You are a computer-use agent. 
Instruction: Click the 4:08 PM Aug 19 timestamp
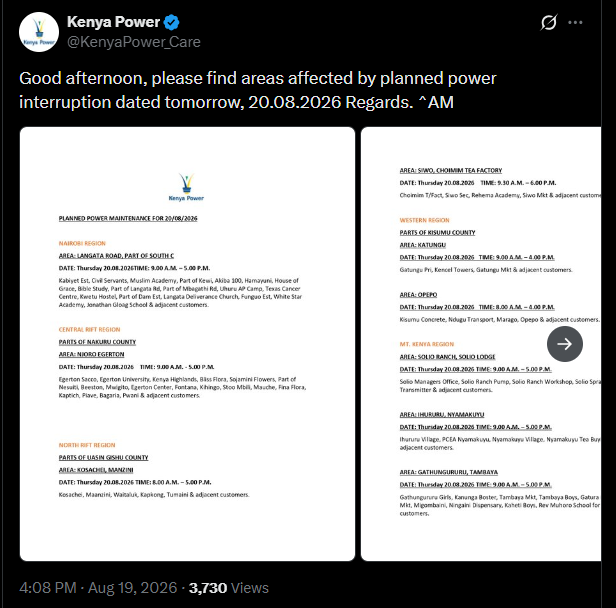[x=98, y=588]
